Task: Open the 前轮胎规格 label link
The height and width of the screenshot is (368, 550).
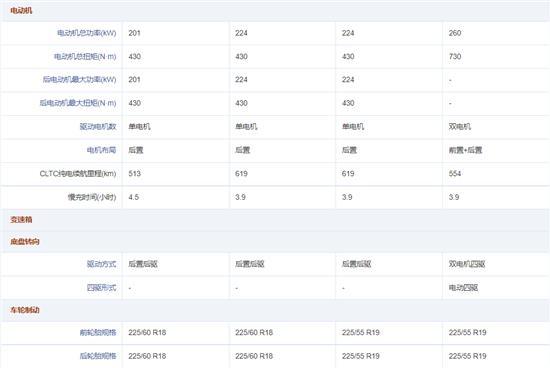Action: pyautogui.click(x=98, y=332)
